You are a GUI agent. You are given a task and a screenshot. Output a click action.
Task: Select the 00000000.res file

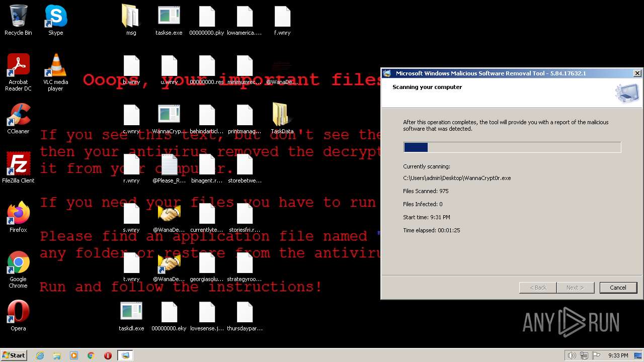point(207,69)
